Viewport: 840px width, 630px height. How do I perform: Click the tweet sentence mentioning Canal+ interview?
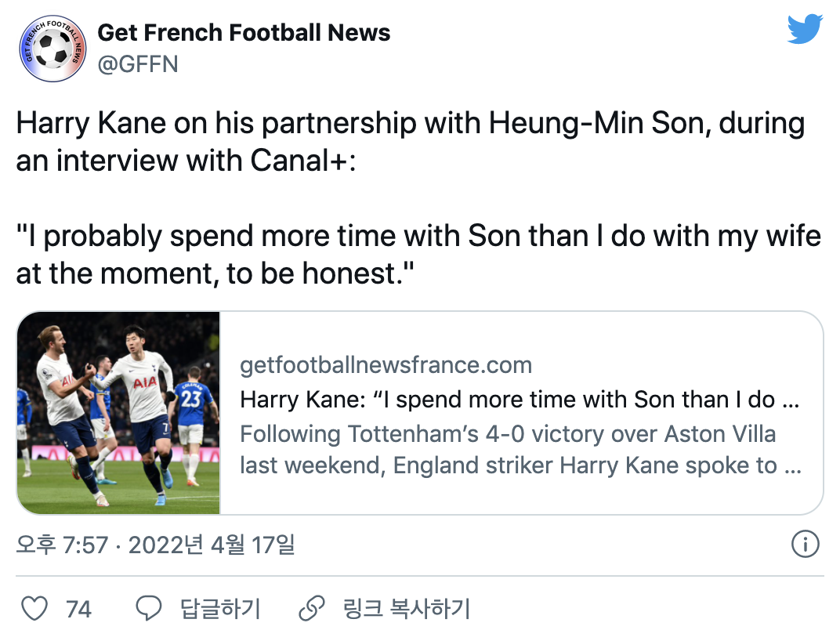tap(410, 142)
